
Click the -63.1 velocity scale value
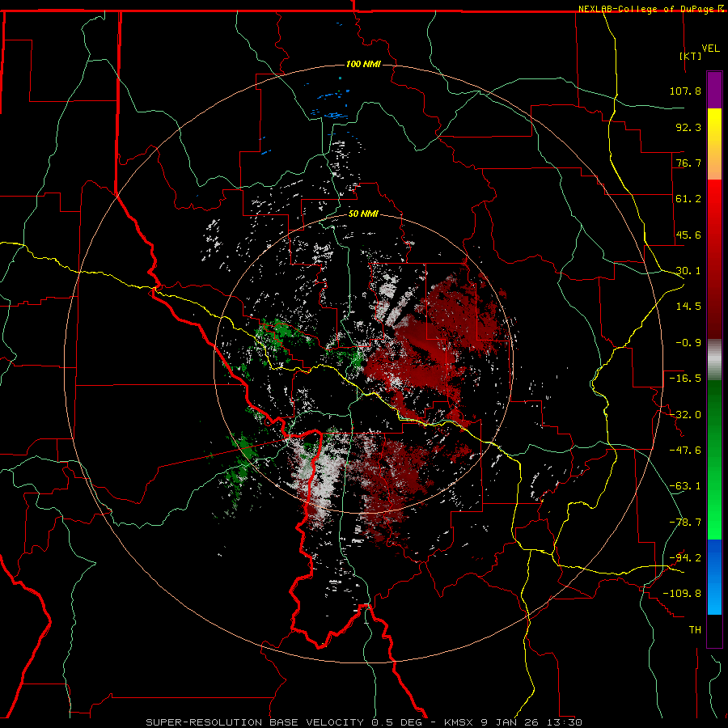pos(685,486)
